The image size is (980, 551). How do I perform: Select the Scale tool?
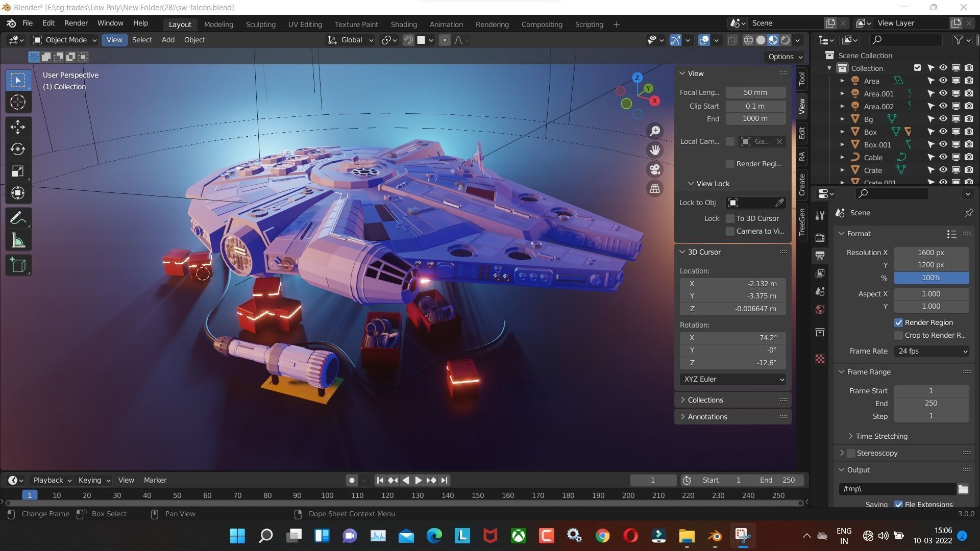coord(18,171)
